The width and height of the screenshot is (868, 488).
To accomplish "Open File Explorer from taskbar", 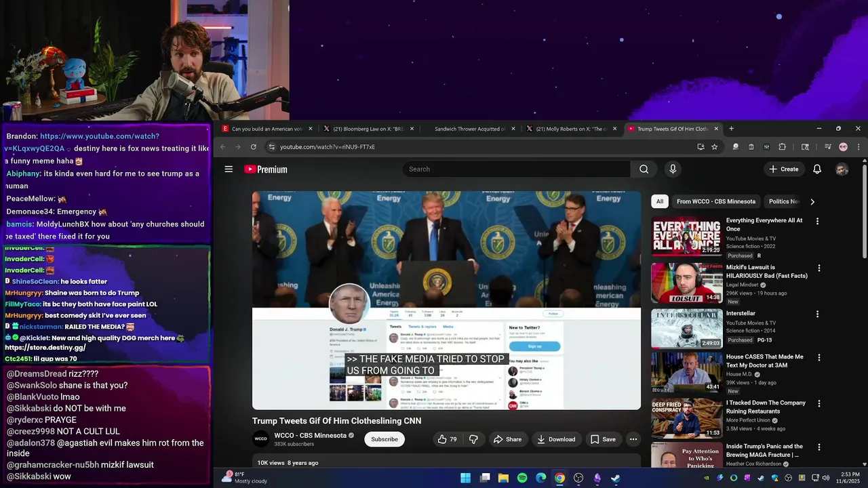I will coord(503,478).
